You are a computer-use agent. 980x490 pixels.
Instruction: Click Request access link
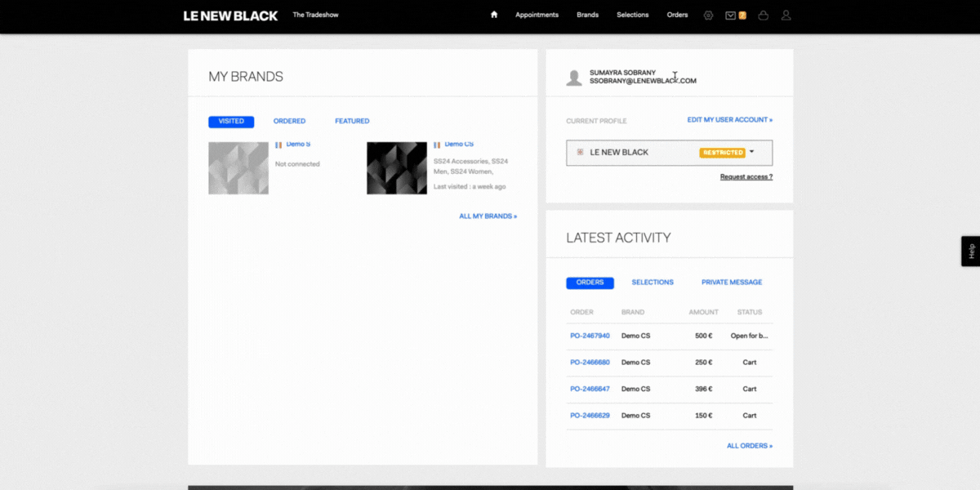click(x=746, y=177)
